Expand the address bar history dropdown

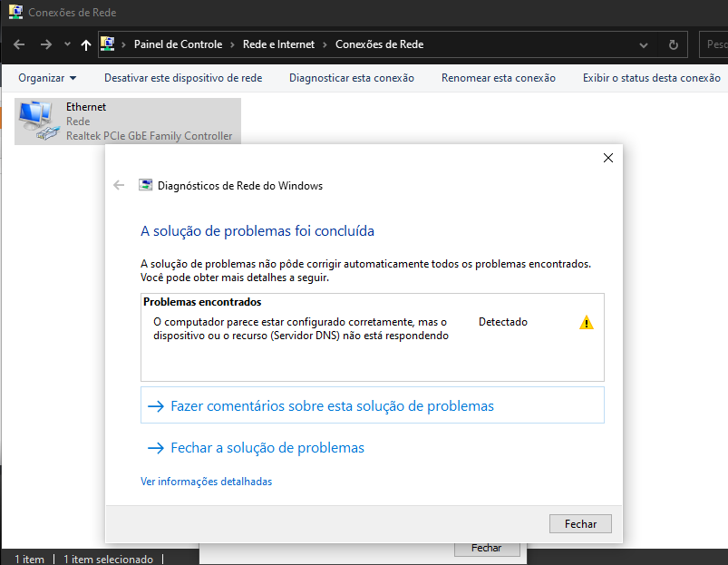644,45
